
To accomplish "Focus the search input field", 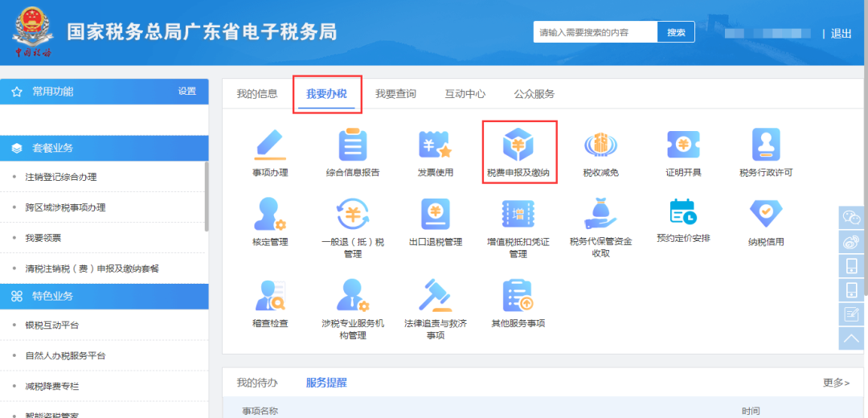I will point(596,32).
